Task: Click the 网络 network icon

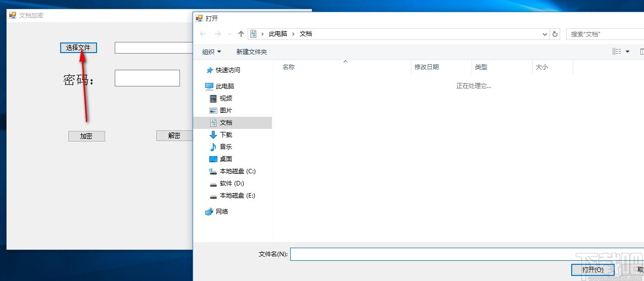Action: pyautogui.click(x=209, y=211)
